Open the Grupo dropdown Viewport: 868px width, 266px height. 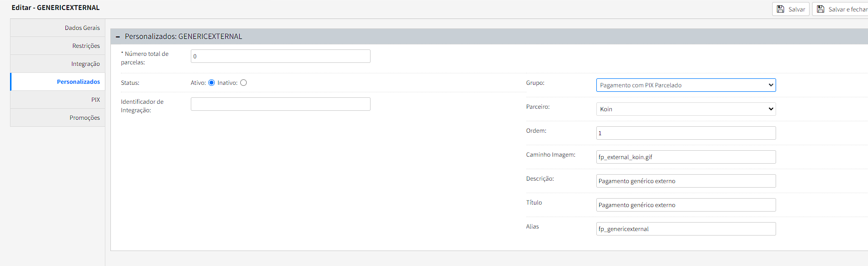click(686, 85)
